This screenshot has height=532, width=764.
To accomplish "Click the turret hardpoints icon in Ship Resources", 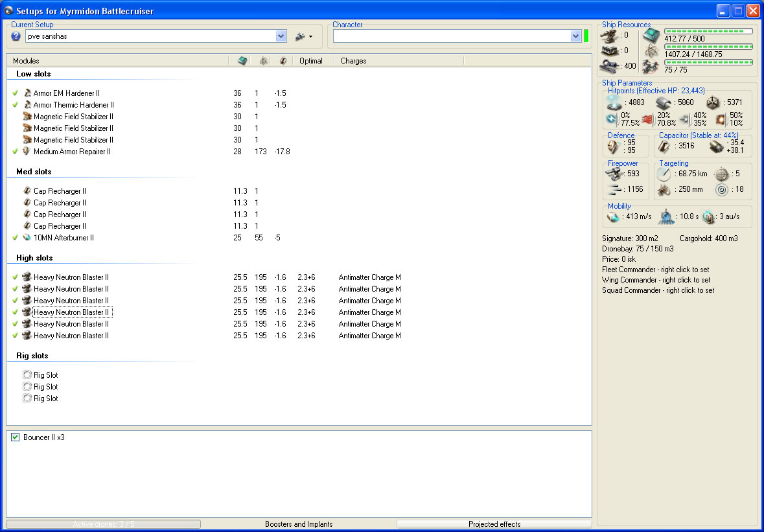I will click(x=609, y=36).
